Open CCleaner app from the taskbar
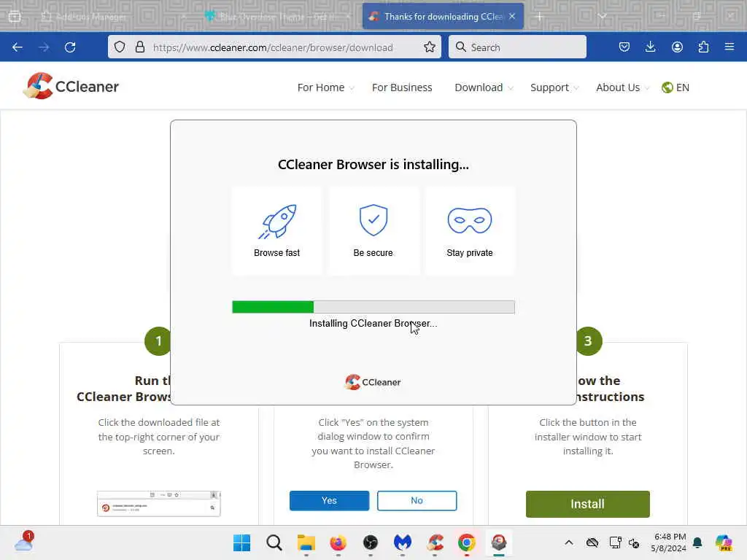 pyautogui.click(x=435, y=542)
